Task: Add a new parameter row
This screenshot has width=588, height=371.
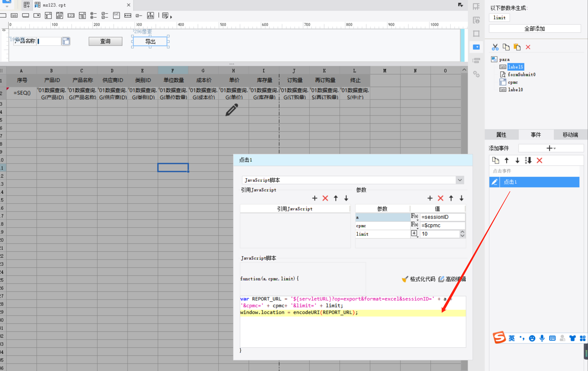Action: pos(430,198)
